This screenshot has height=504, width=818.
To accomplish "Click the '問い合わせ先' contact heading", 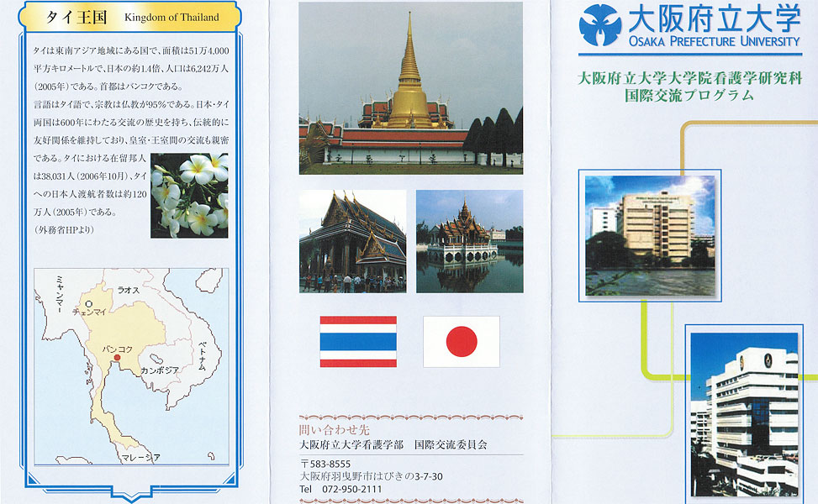I will tap(334, 430).
